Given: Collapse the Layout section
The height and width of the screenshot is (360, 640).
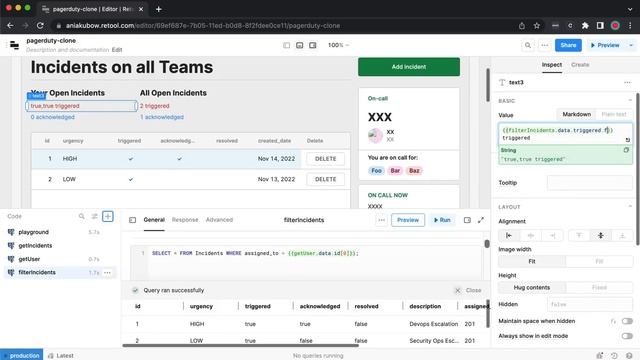Looking at the screenshot, I should tap(630, 207).
